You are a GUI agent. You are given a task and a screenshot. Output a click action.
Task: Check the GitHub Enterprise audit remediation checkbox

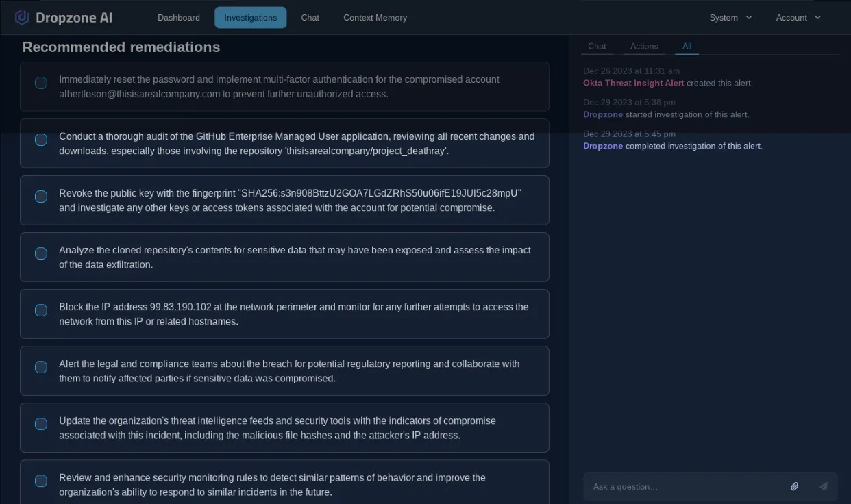click(x=40, y=140)
